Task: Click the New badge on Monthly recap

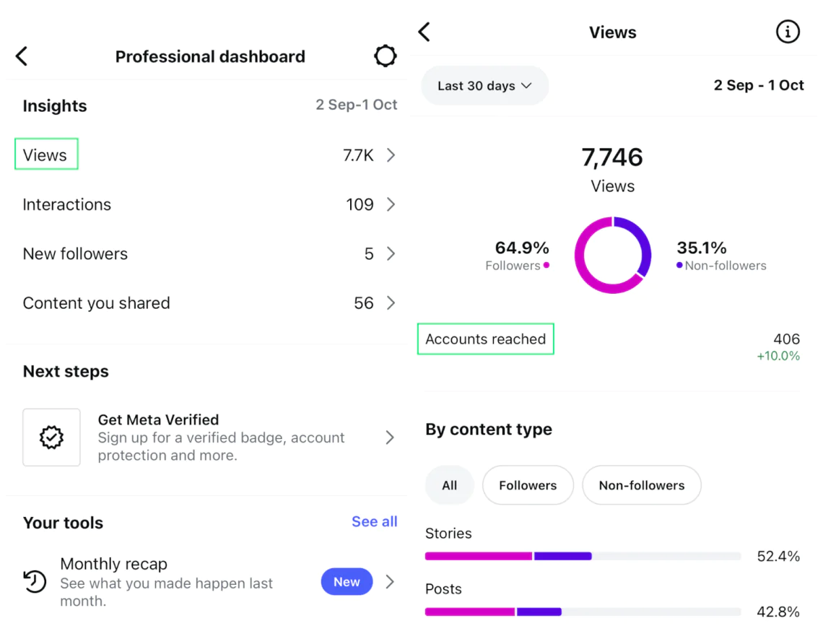Action: coord(347,582)
